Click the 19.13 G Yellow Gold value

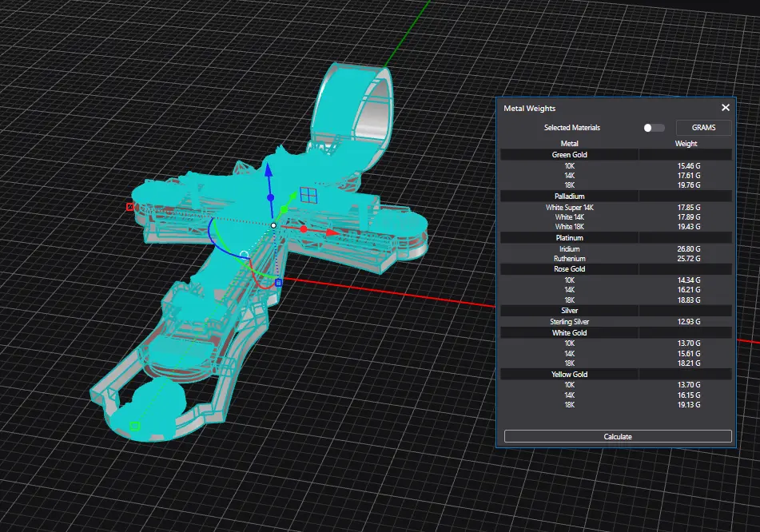pos(689,405)
